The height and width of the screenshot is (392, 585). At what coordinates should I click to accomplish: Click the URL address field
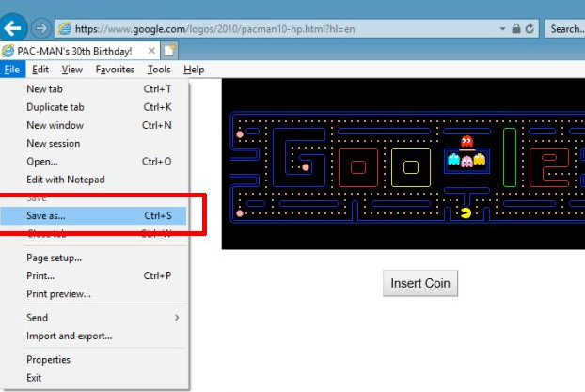point(282,29)
